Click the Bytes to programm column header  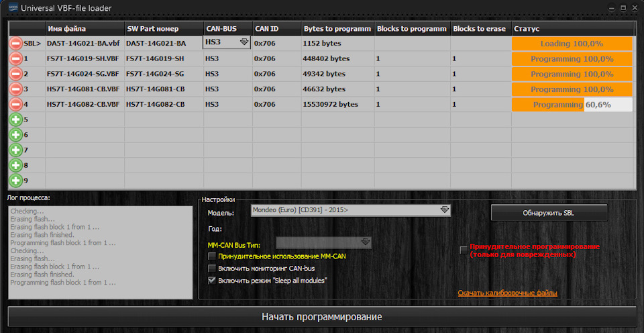[x=337, y=29]
